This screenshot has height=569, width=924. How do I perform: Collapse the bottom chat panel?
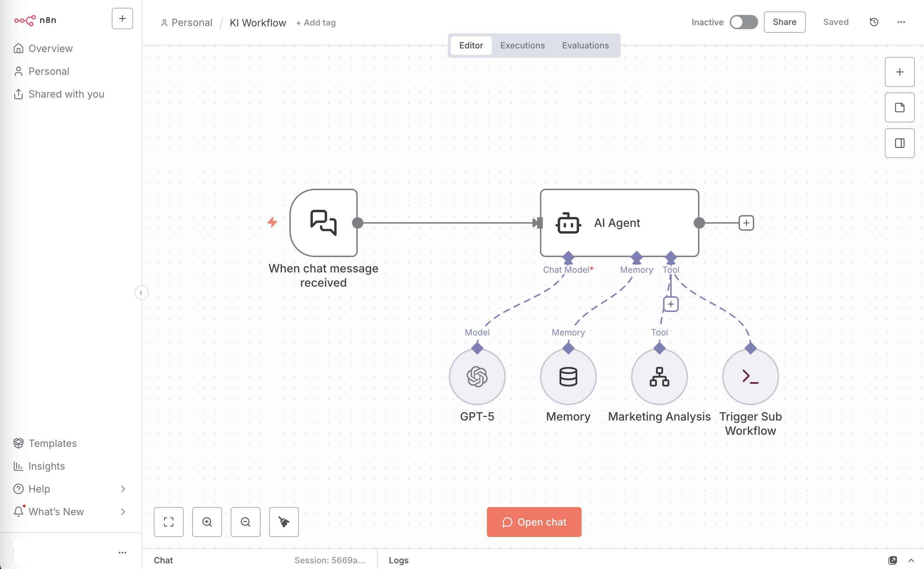(x=913, y=560)
